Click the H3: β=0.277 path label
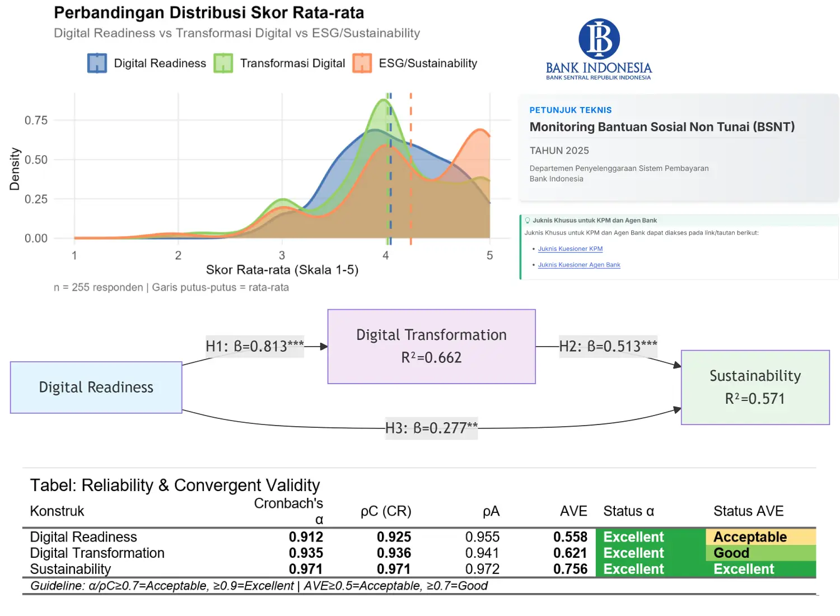The height and width of the screenshot is (616, 840). 431,428
